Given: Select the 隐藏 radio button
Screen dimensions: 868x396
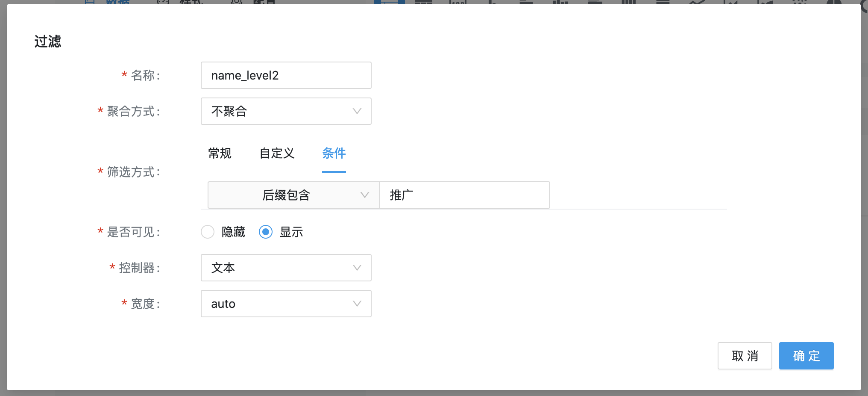Looking at the screenshot, I should 208,232.
